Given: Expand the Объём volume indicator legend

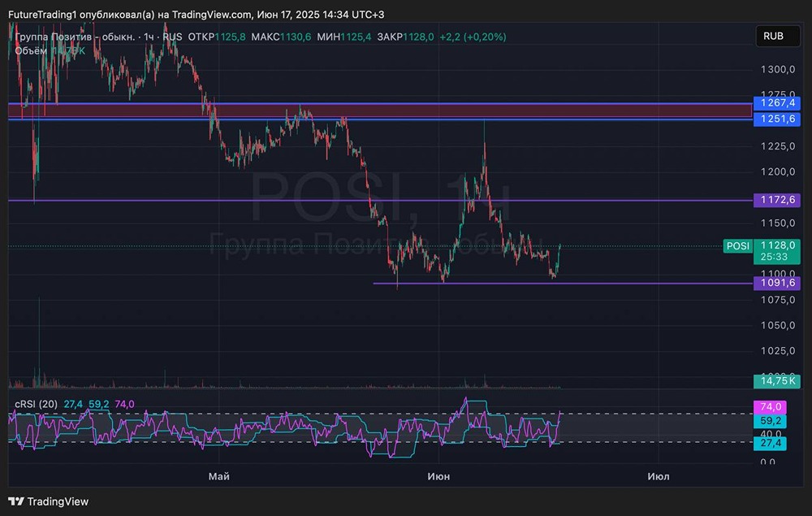Looking at the screenshot, I should (31, 50).
